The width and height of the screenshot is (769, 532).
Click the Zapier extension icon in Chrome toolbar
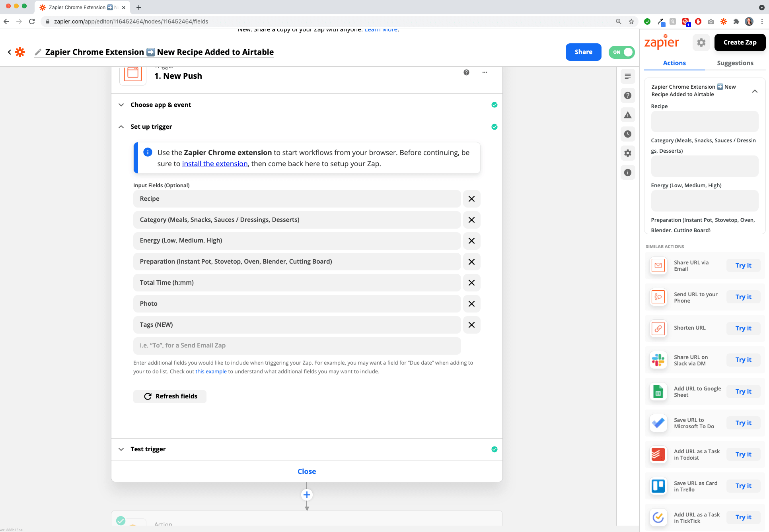(x=724, y=21)
